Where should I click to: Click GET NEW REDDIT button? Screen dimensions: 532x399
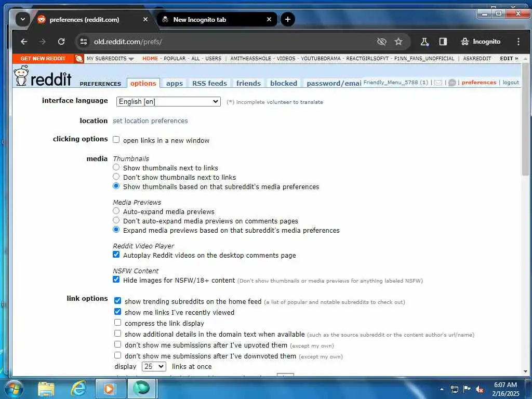click(43, 58)
